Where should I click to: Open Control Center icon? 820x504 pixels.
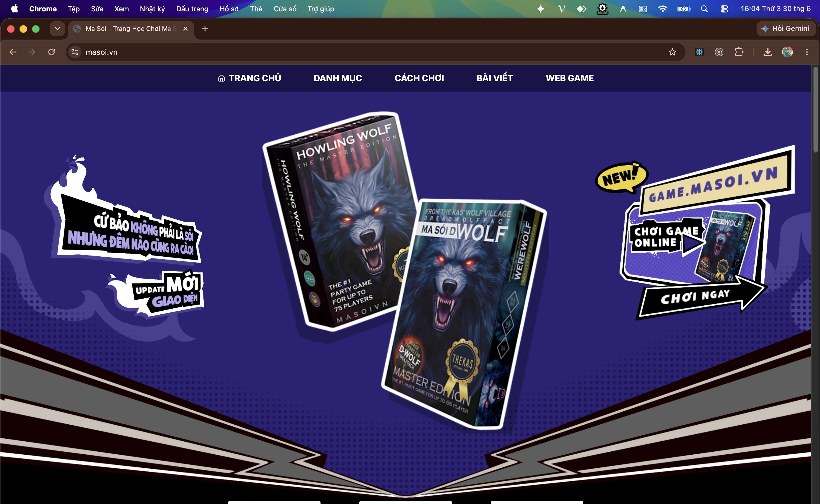724,9
